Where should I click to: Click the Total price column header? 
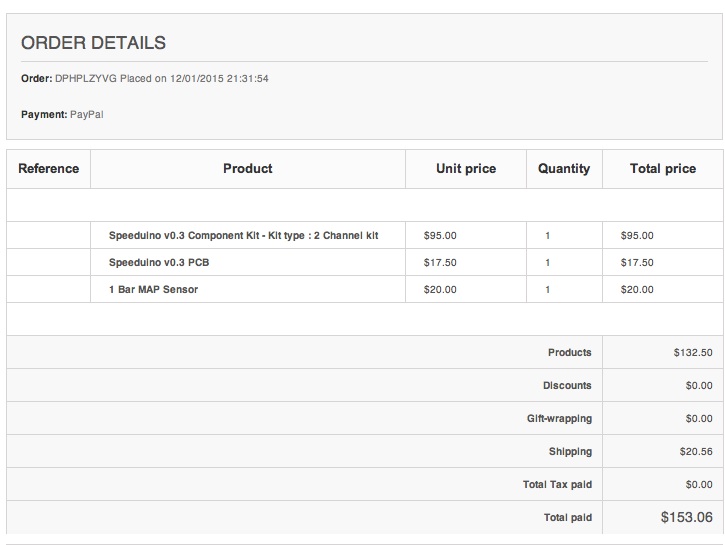(x=663, y=169)
